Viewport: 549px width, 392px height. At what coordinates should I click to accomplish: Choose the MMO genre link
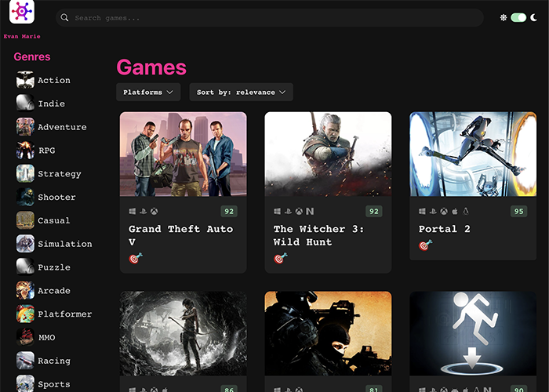click(x=46, y=337)
